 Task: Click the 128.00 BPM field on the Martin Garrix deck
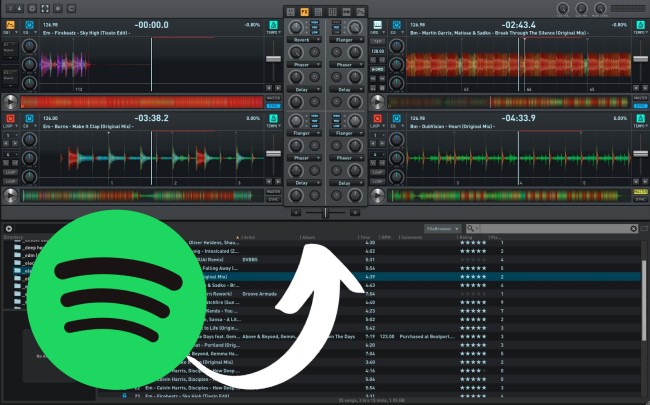[x=377, y=51]
